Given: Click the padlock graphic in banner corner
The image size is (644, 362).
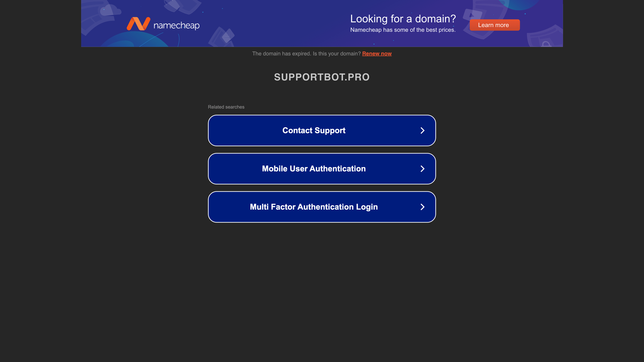Looking at the screenshot, I should (546, 44).
